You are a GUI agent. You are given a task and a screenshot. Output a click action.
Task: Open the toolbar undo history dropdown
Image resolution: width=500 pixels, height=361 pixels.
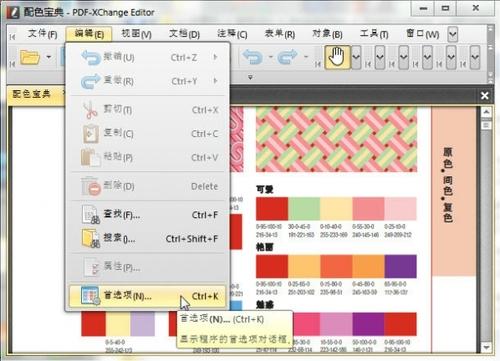tap(270, 57)
